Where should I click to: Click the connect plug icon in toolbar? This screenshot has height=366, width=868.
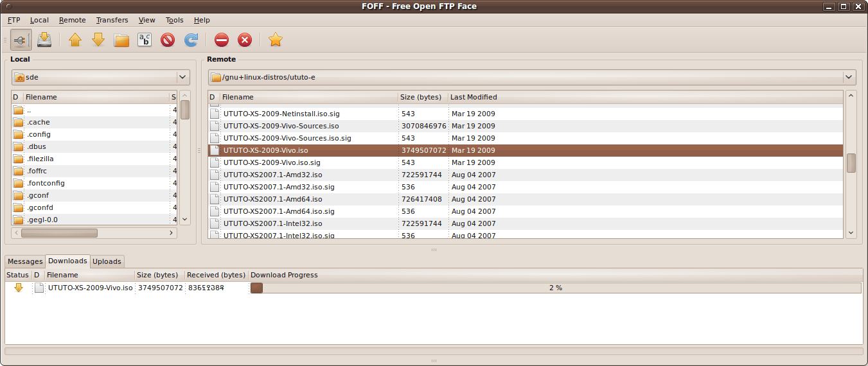[21, 40]
